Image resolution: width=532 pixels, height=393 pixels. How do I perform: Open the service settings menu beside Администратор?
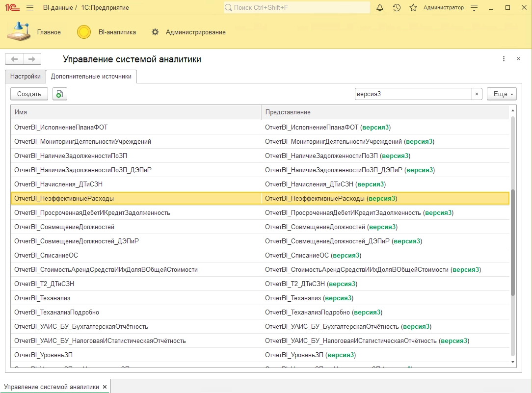[x=474, y=8]
